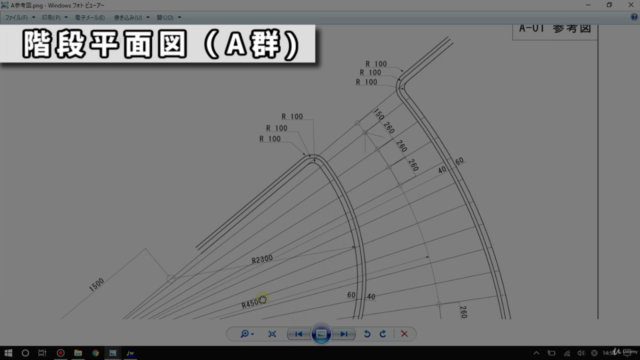Open the 書き込み(U) menu
The height and width of the screenshot is (360, 640).
(x=128, y=18)
